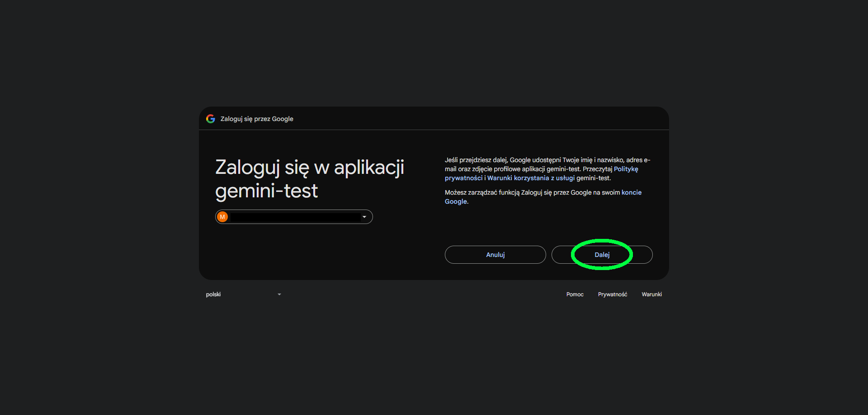Viewport: 868px width, 415px height.
Task: Open the account selector dropdown
Action: [294, 217]
